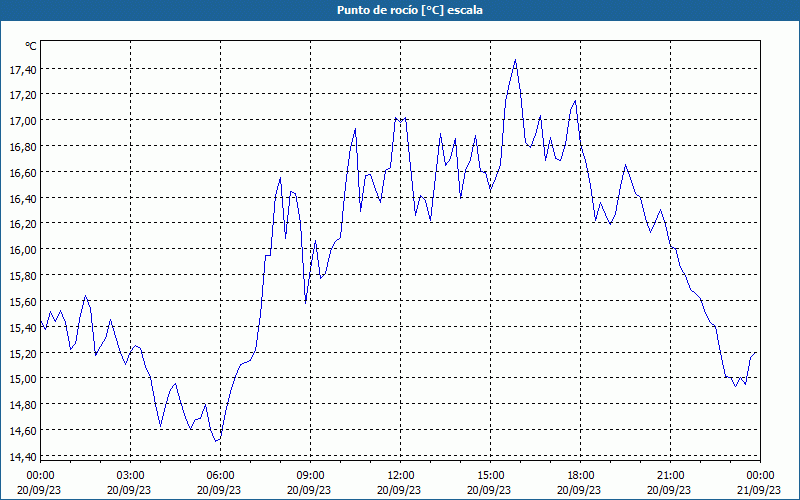Viewport: 800px width, 500px height.
Task: Click the 21:00 time axis label
Action: [670, 476]
